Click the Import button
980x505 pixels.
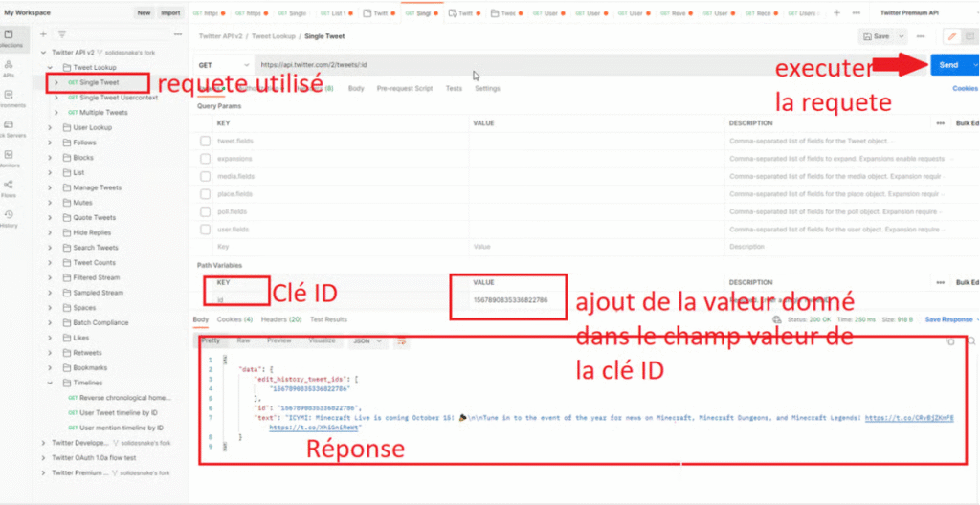pos(170,12)
